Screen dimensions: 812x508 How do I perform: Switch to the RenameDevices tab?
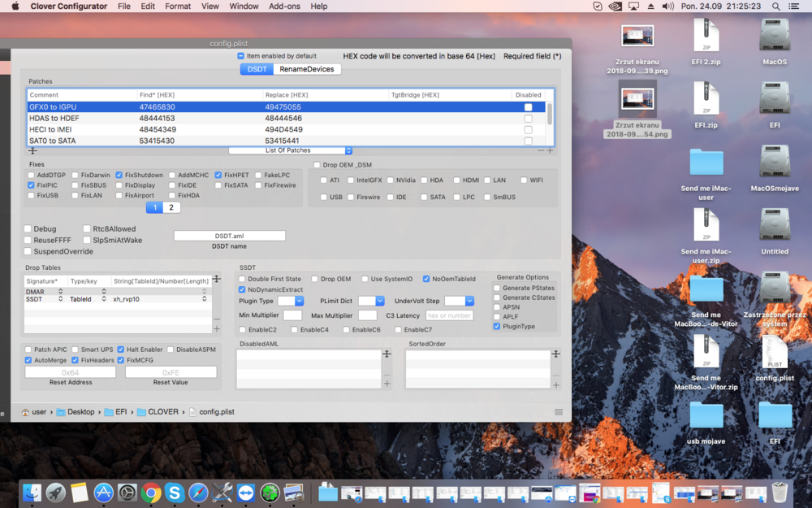point(306,69)
